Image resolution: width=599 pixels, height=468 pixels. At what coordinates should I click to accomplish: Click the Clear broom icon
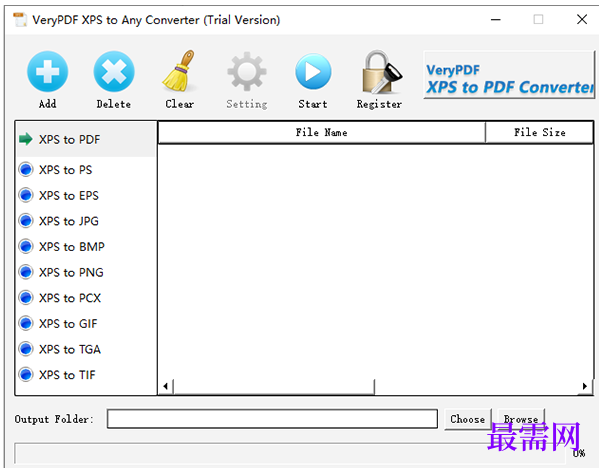pyautogui.click(x=179, y=71)
